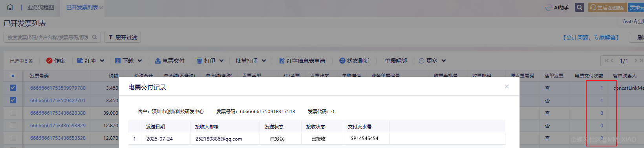The width and height of the screenshot is (644, 148).
Task: Expand the 下载 dropdown arrow
Action: (x=140, y=61)
